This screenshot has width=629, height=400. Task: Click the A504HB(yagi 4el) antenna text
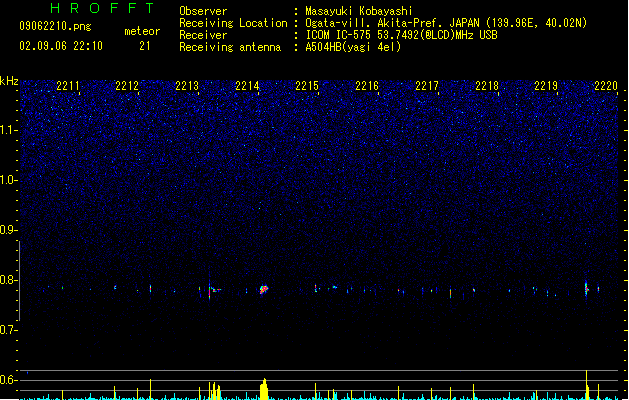pos(353,47)
